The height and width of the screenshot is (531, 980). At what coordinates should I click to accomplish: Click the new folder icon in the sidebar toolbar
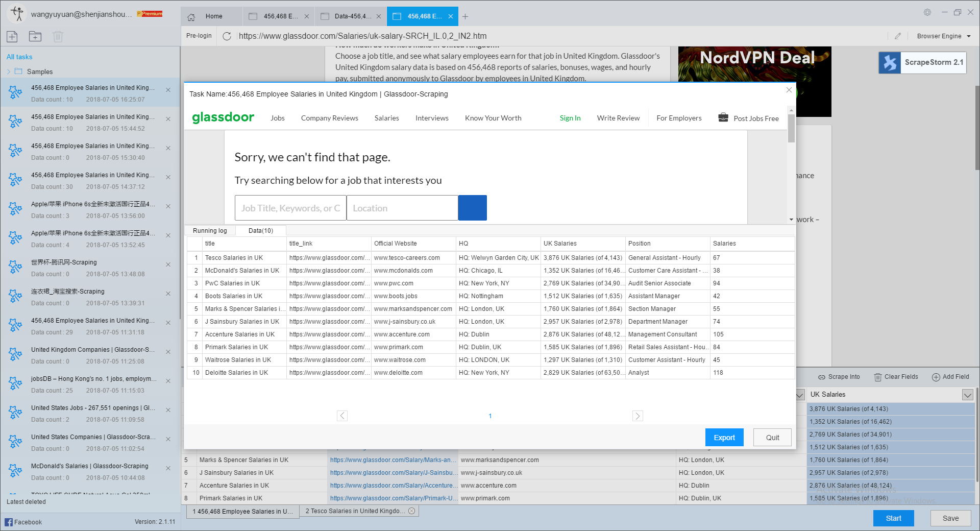[x=35, y=36]
